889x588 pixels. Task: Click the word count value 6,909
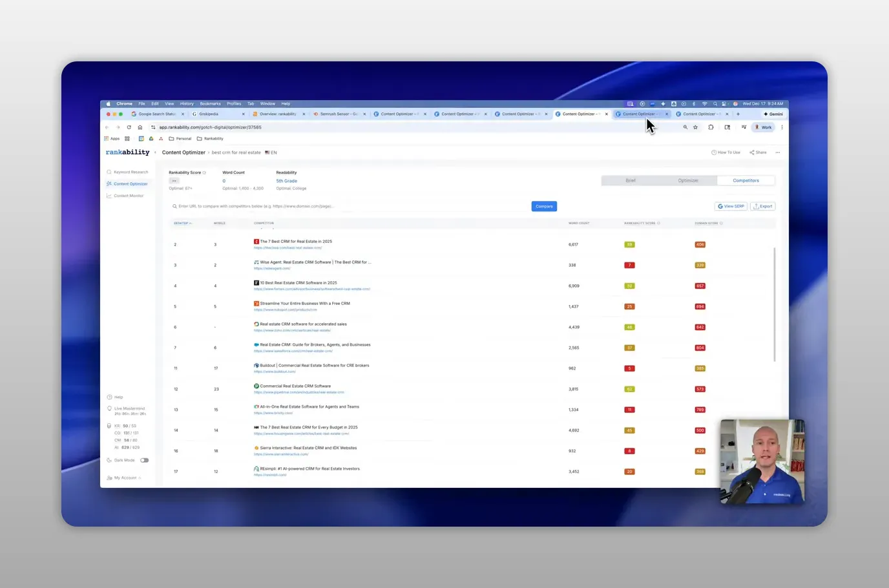[574, 286]
